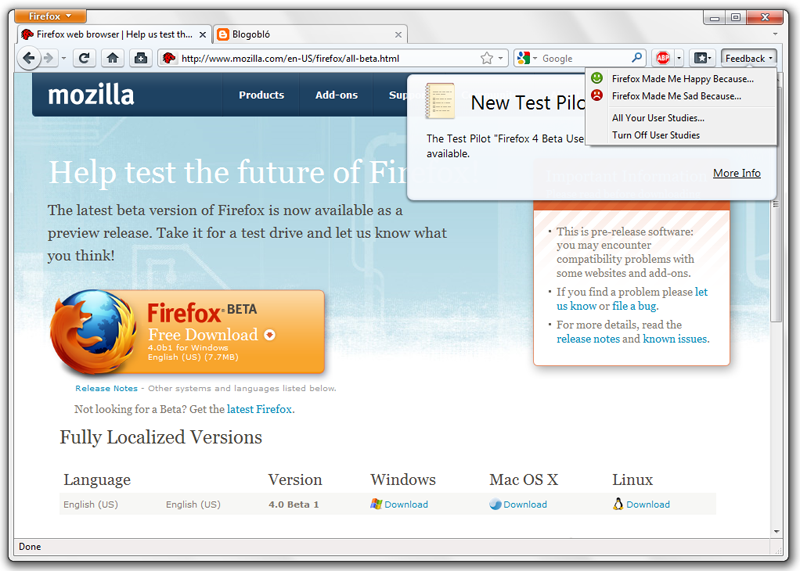This screenshot has height=571, width=800.
Task: Open the Release Notes link under download
Action: pyautogui.click(x=107, y=388)
